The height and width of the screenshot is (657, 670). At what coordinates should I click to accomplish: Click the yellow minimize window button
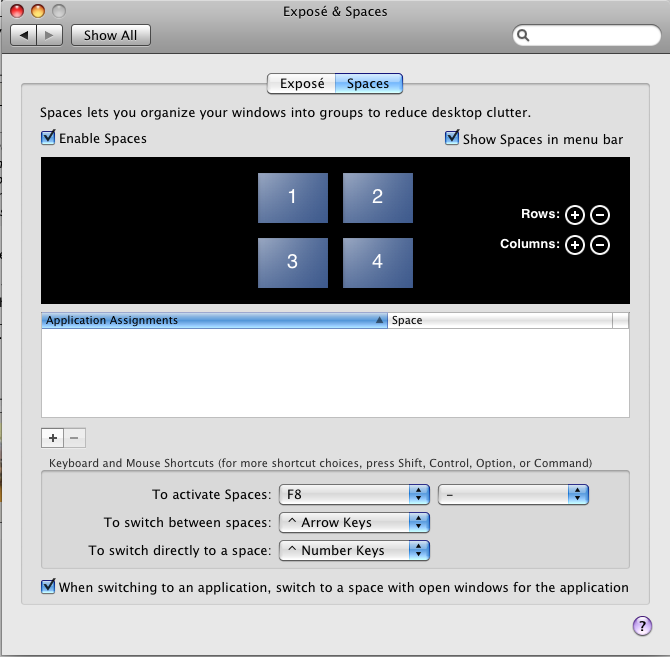click(38, 11)
